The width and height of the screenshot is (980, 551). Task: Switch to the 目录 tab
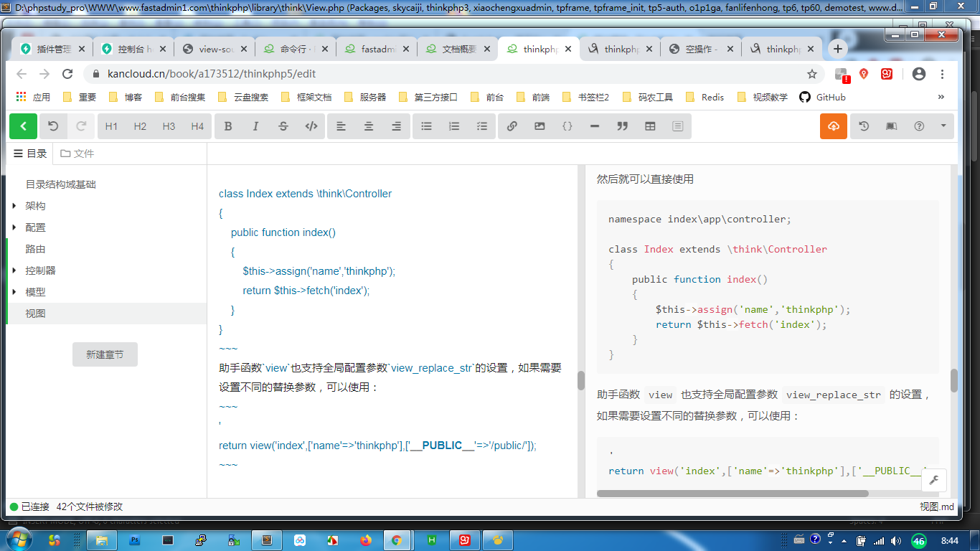point(30,154)
